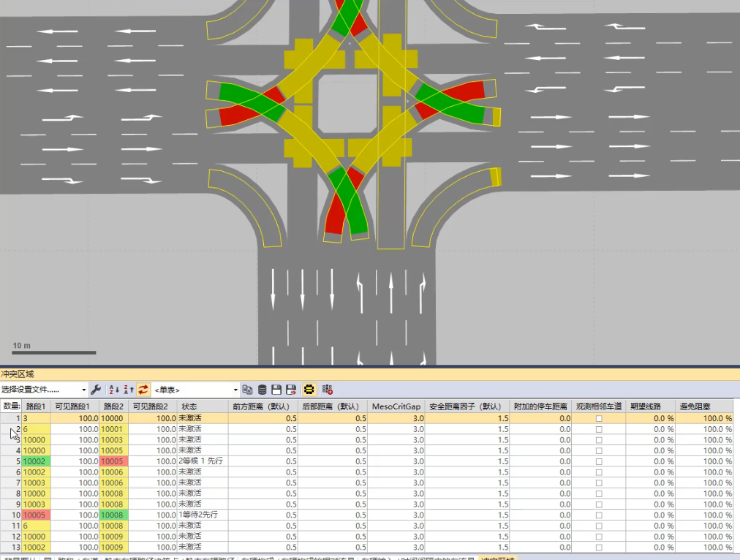Screen dimensions: 740x560
Task: Sort the list descending Z to A
Action: pos(129,390)
